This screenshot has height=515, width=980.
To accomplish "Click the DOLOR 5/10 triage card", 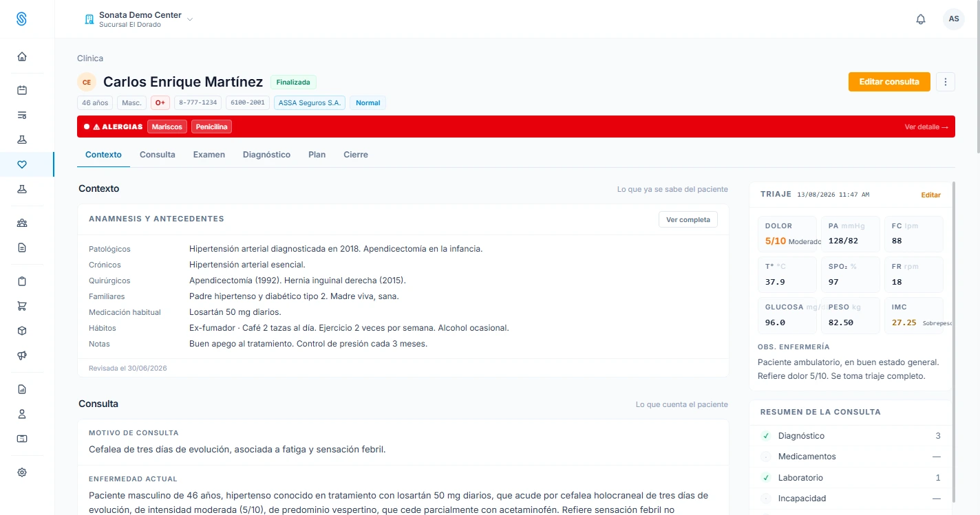I will click(787, 234).
